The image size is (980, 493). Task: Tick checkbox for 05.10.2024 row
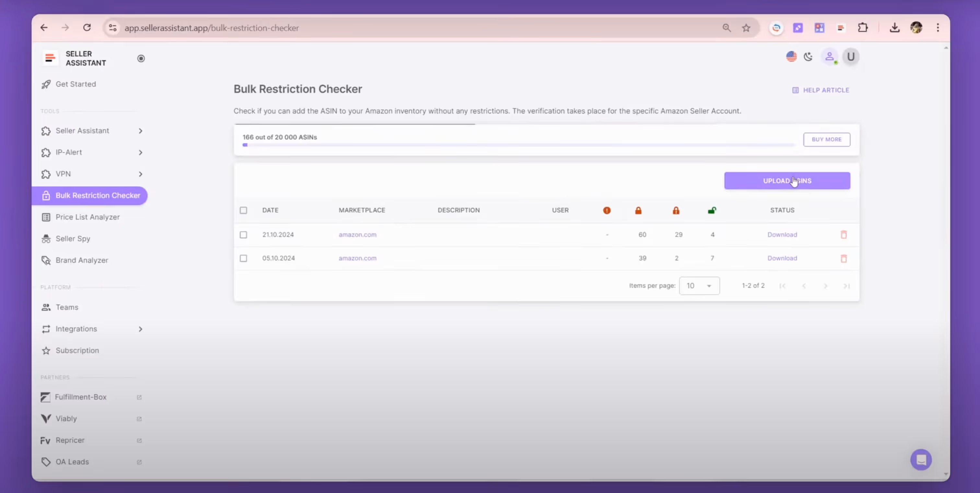[243, 258]
